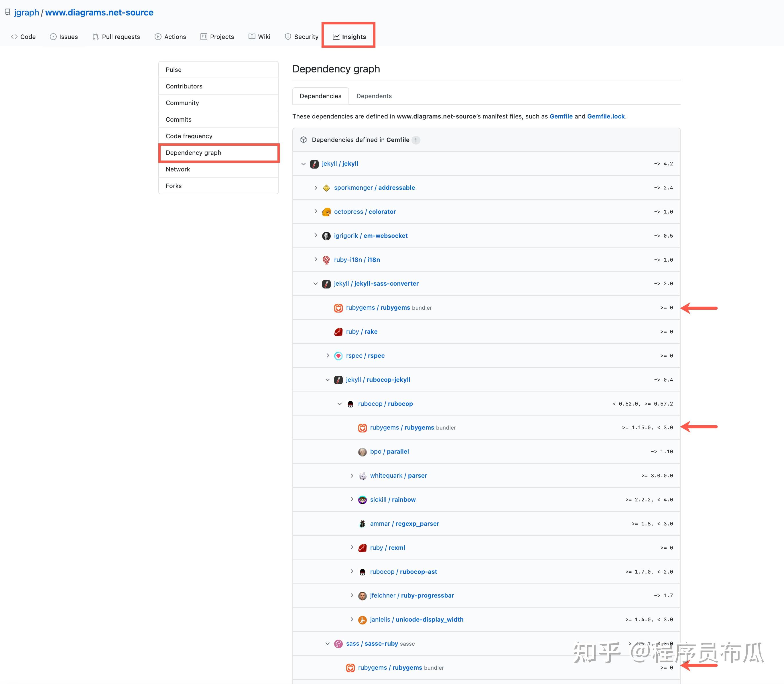The width and height of the screenshot is (784, 684).
Task: Collapse the rubocop / rubocop row
Action: 340,404
